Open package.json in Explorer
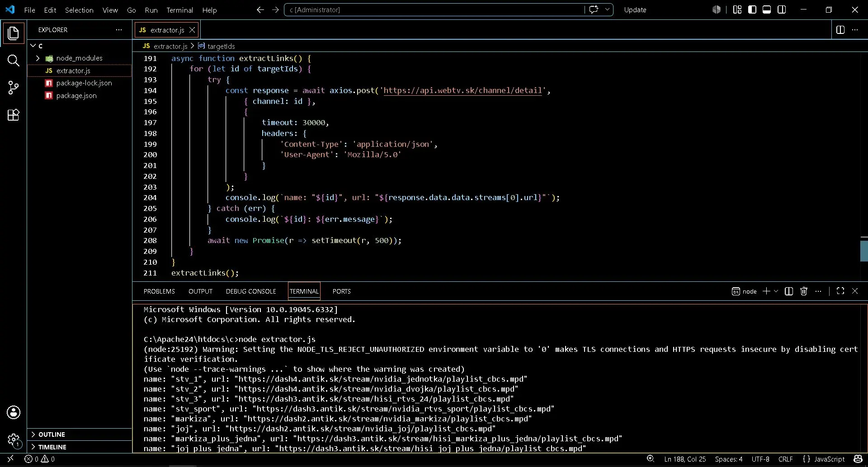Image resolution: width=868 pixels, height=467 pixels. tap(80, 96)
